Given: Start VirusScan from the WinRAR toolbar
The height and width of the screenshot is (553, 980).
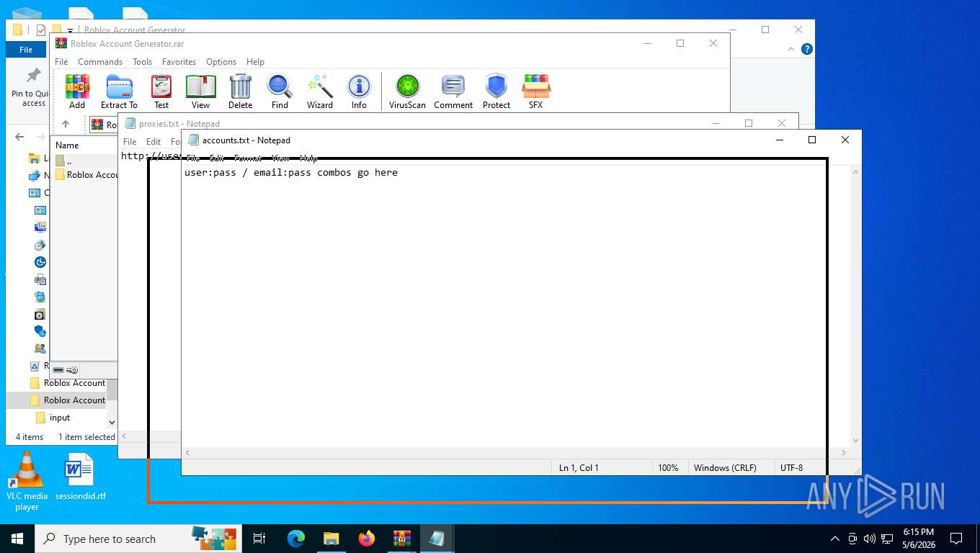Looking at the screenshot, I should (x=407, y=91).
